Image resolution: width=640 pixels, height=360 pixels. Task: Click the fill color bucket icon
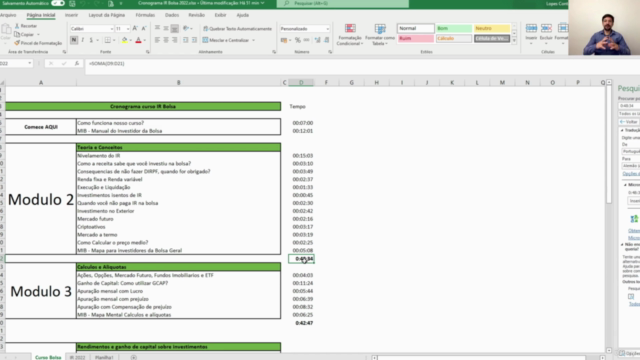[124, 40]
